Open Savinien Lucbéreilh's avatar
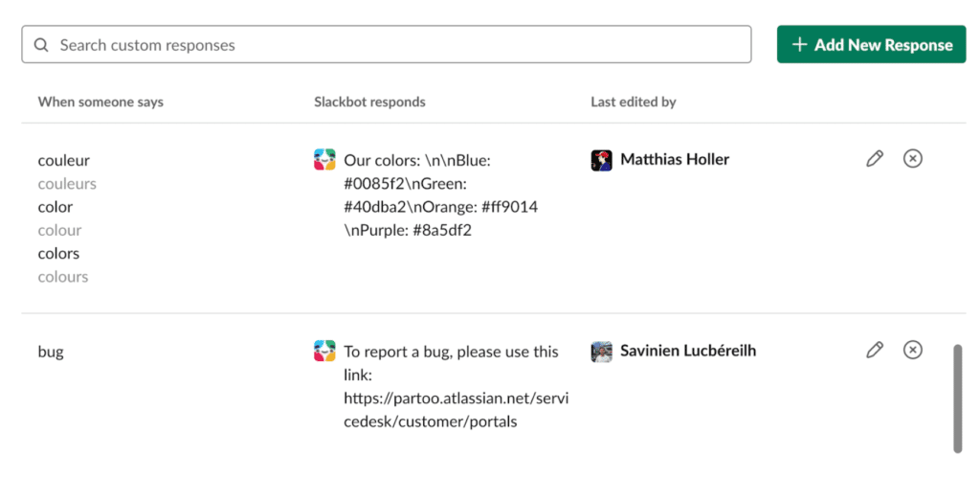This screenshot has height=479, width=980. click(601, 352)
